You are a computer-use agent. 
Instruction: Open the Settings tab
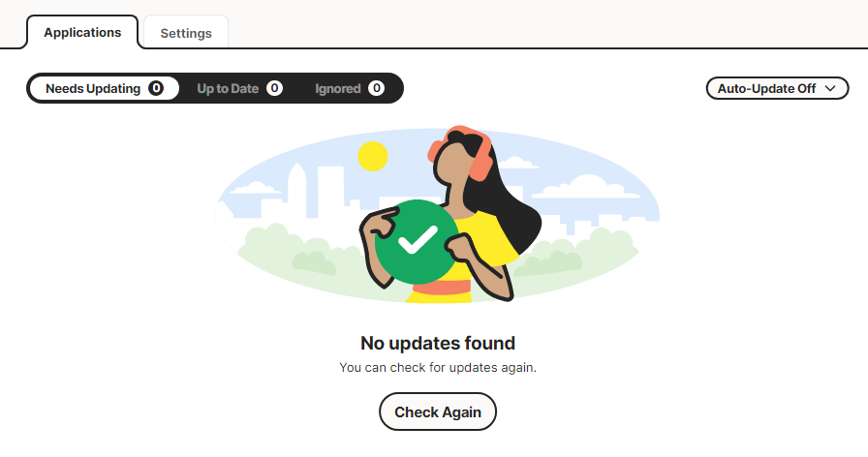click(x=186, y=33)
